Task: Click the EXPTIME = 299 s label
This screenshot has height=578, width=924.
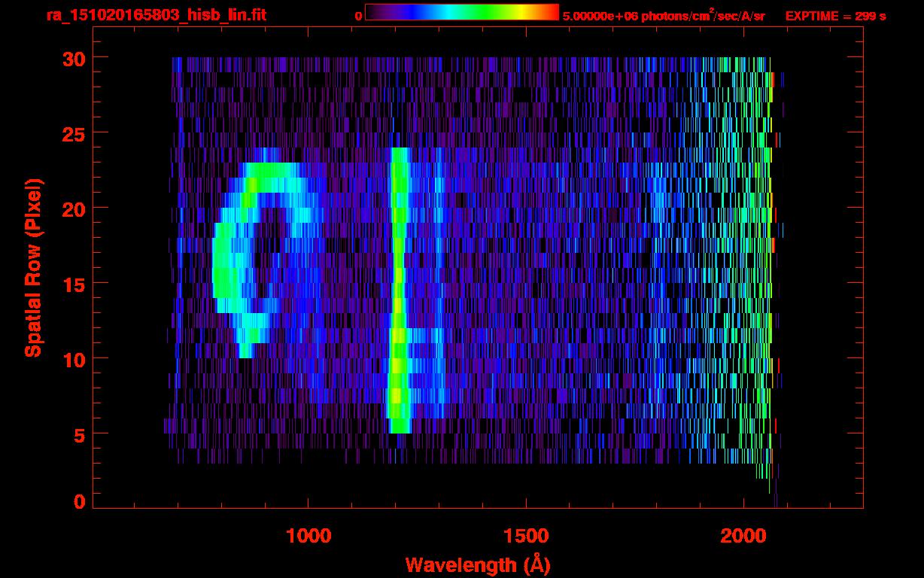Action: pyautogui.click(x=835, y=16)
